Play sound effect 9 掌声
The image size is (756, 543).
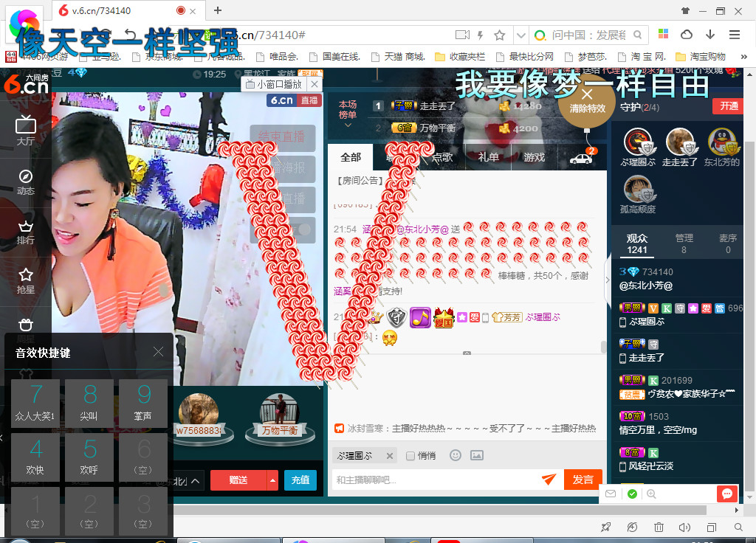pos(143,403)
